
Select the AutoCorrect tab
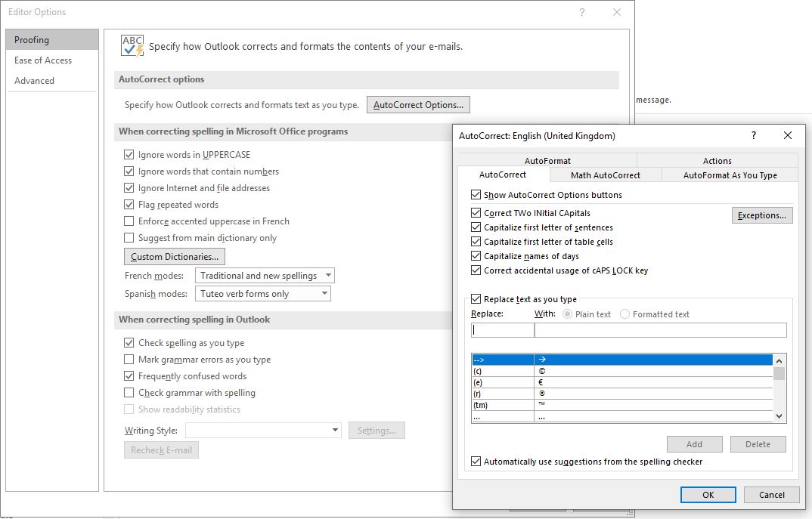[x=502, y=175]
